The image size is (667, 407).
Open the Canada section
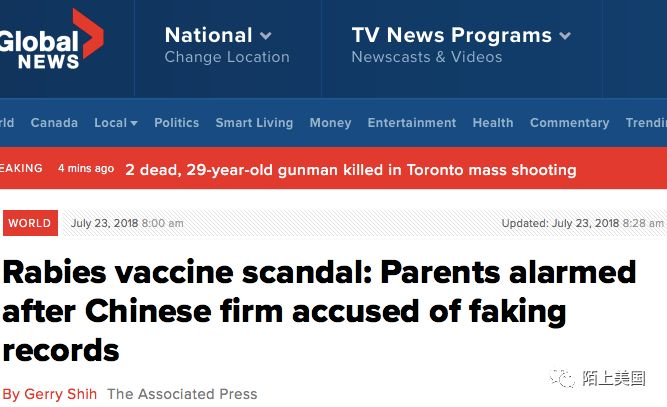[54, 123]
